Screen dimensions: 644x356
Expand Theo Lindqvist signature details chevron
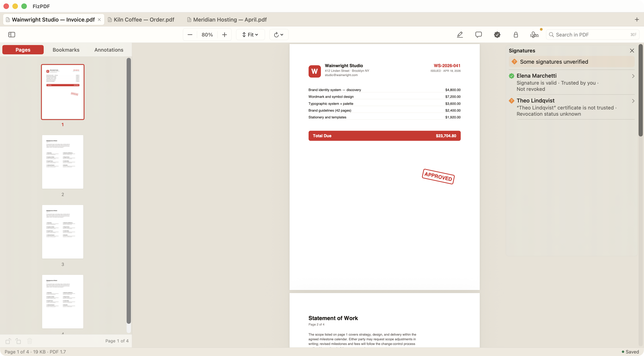[x=633, y=101]
